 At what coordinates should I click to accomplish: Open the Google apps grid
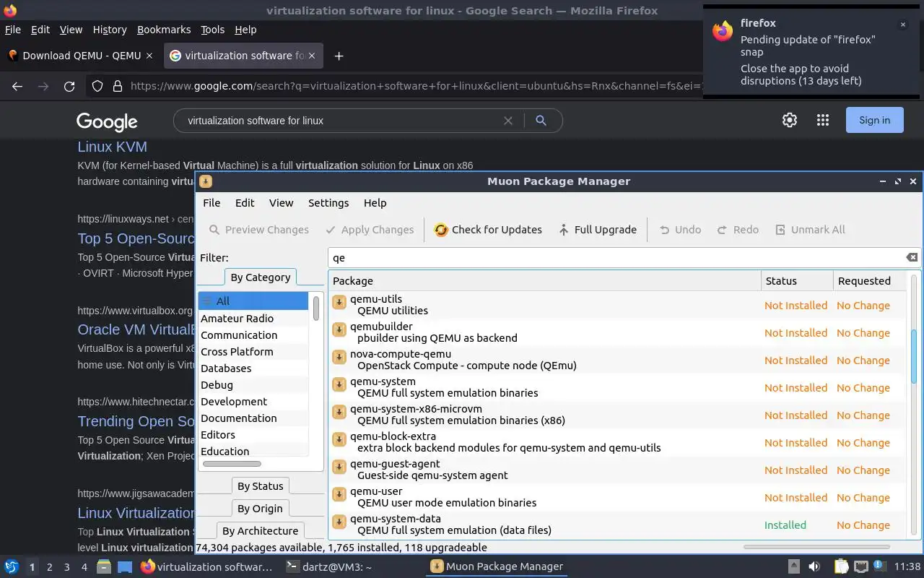pyautogui.click(x=823, y=121)
